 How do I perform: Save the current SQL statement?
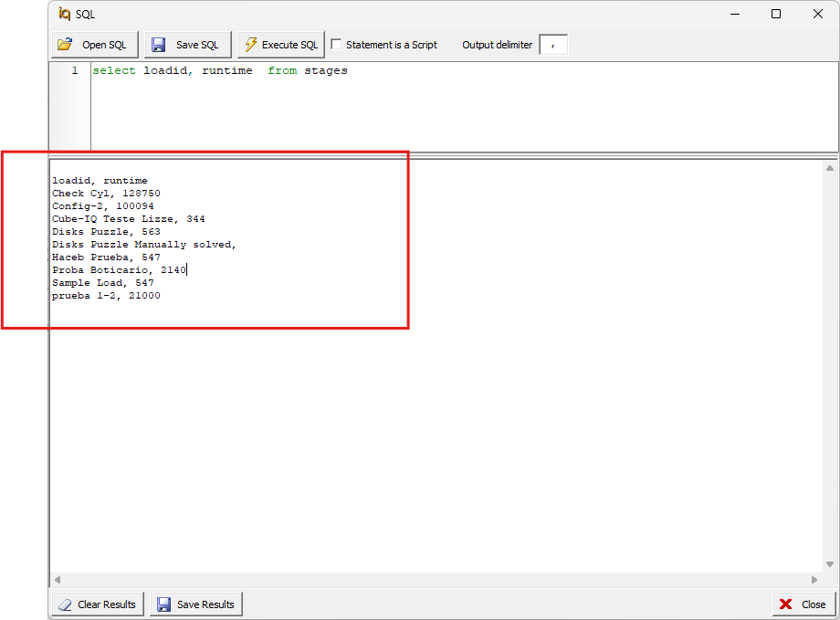[x=187, y=44]
